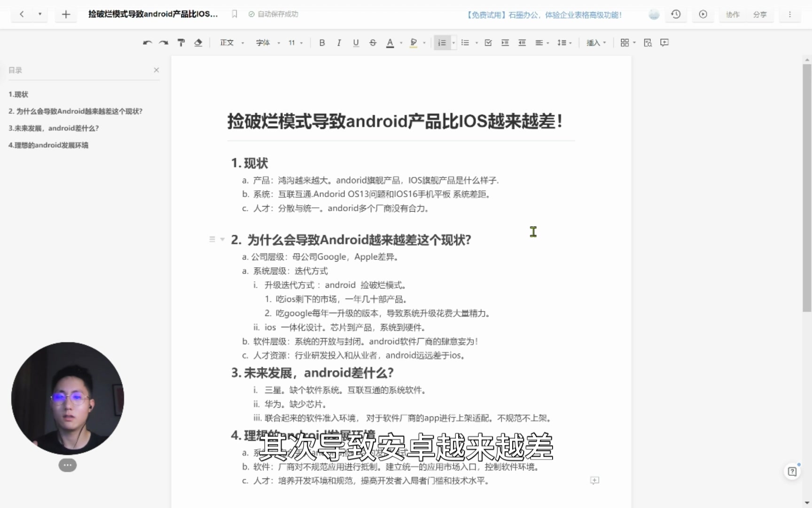Click the webcam overlay options bubble
The height and width of the screenshot is (508, 812).
68,465
